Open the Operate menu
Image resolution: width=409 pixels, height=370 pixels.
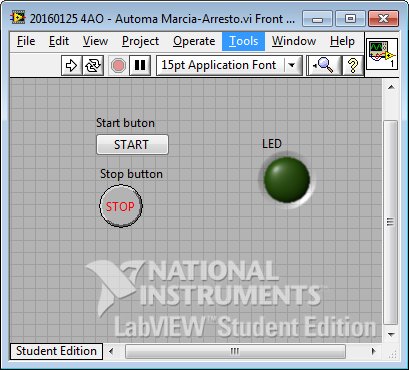tap(194, 41)
